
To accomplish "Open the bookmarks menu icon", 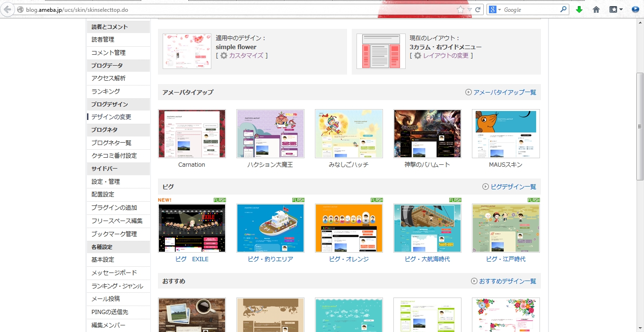I will pos(616,9).
